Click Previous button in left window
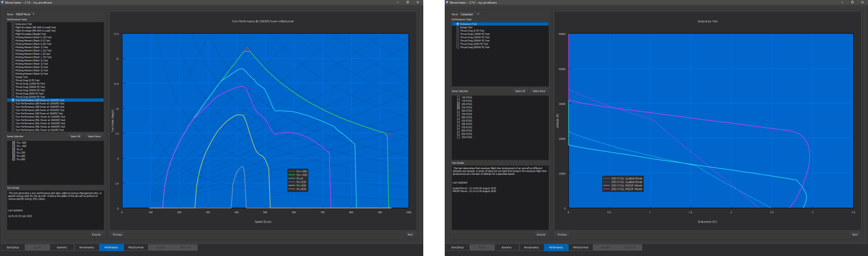Viewport: 868px width, 256px height. (117, 234)
